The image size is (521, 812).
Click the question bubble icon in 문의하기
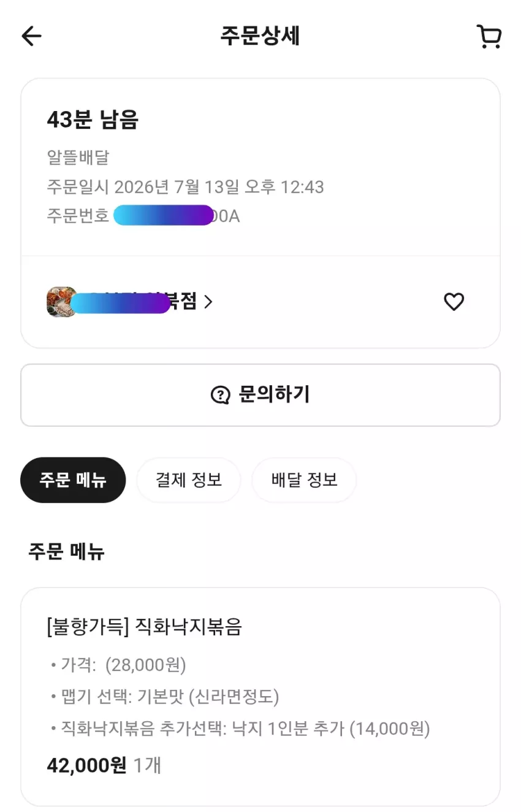click(x=220, y=395)
